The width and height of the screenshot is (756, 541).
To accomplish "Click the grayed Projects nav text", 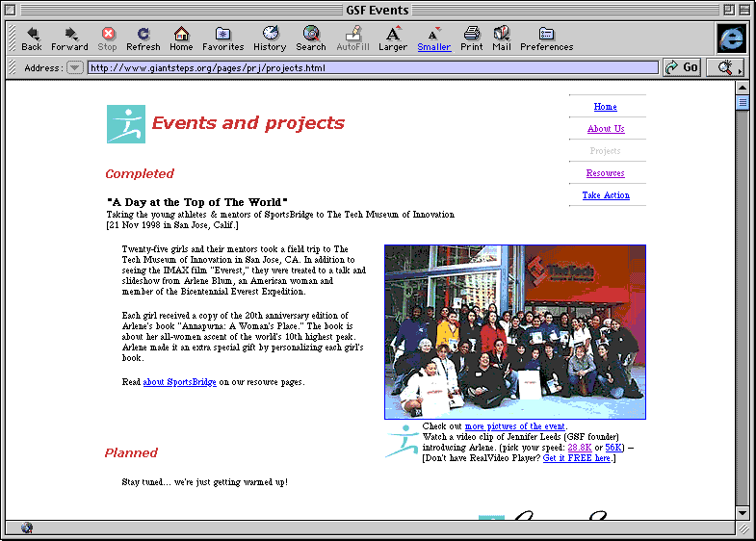I will coord(605,151).
